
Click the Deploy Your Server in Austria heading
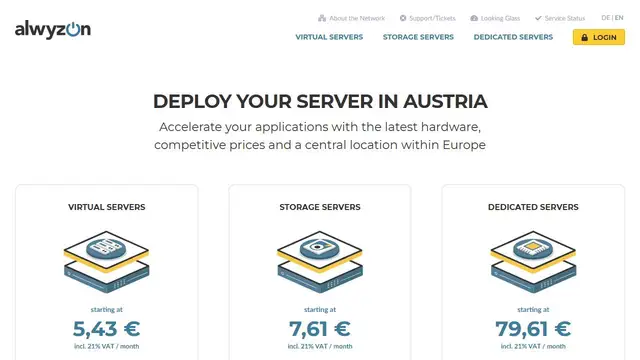coord(320,101)
